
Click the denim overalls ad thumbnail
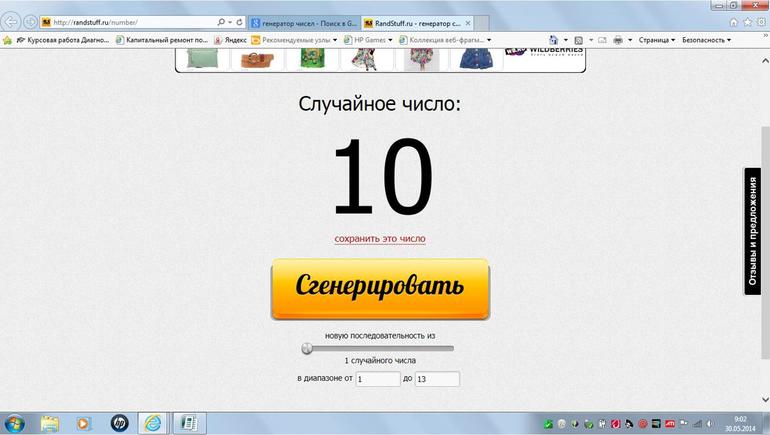[x=475, y=59]
